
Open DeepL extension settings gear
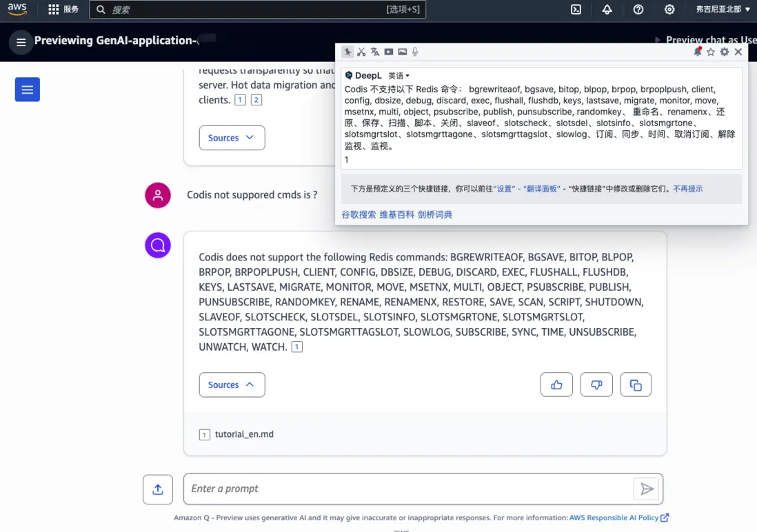pyautogui.click(x=725, y=52)
